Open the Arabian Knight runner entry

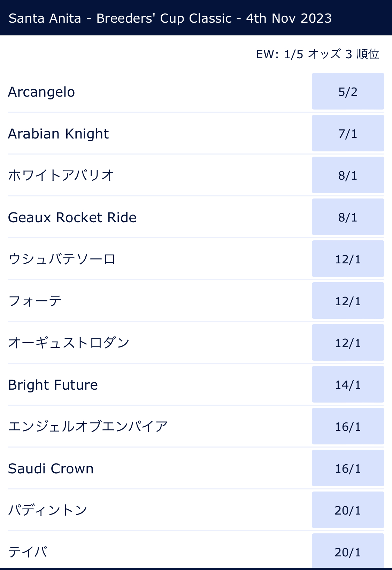(x=58, y=134)
